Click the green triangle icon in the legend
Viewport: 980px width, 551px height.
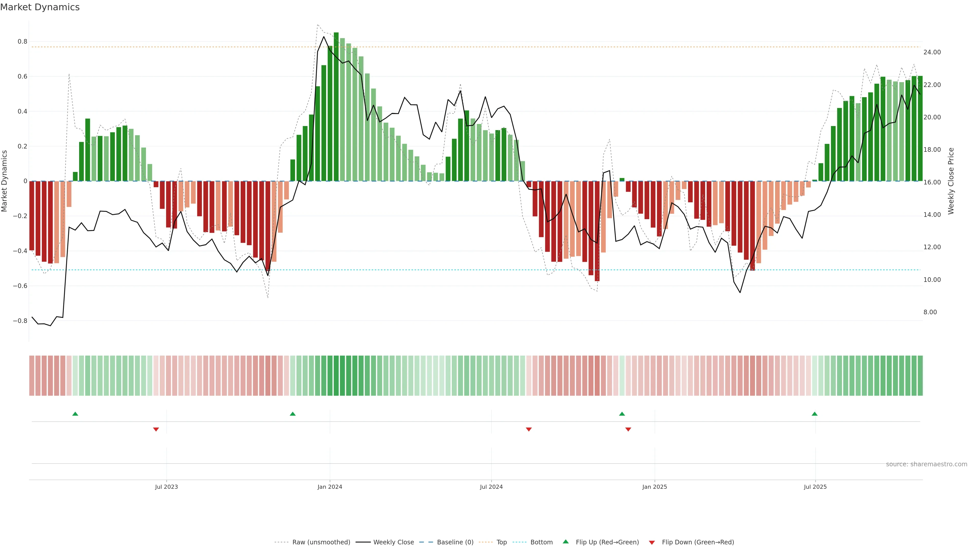pos(566,542)
